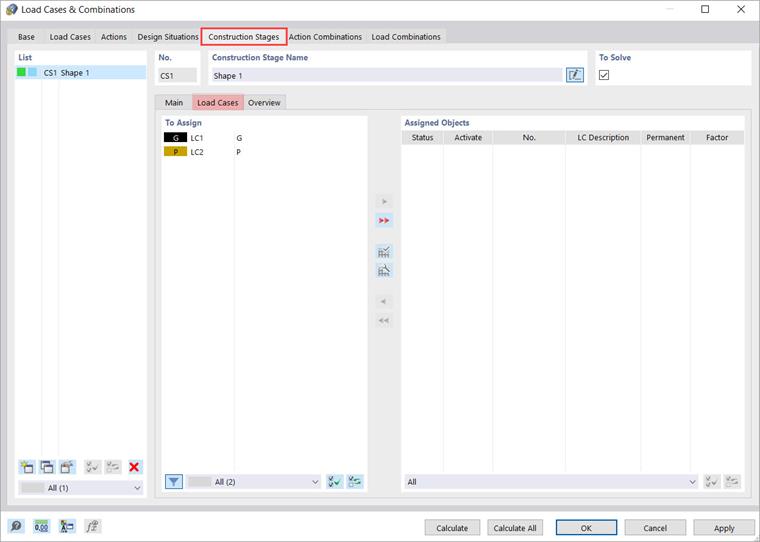760x542 pixels.
Task: Click the third icon in bottom-left toolbar
Action: point(67,526)
